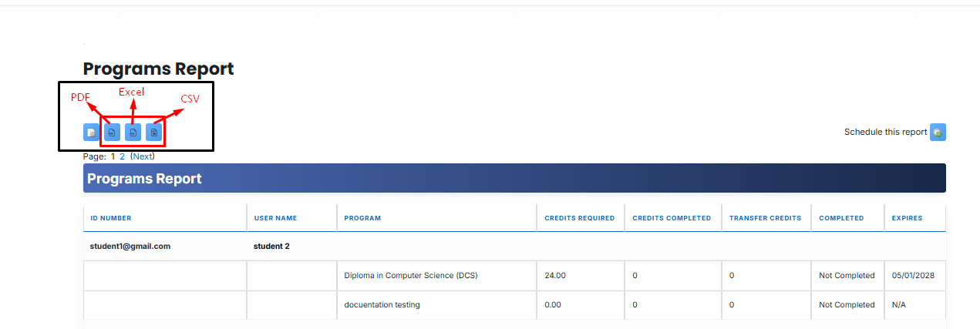Click Not Completed in docuentation testing row

point(847,304)
